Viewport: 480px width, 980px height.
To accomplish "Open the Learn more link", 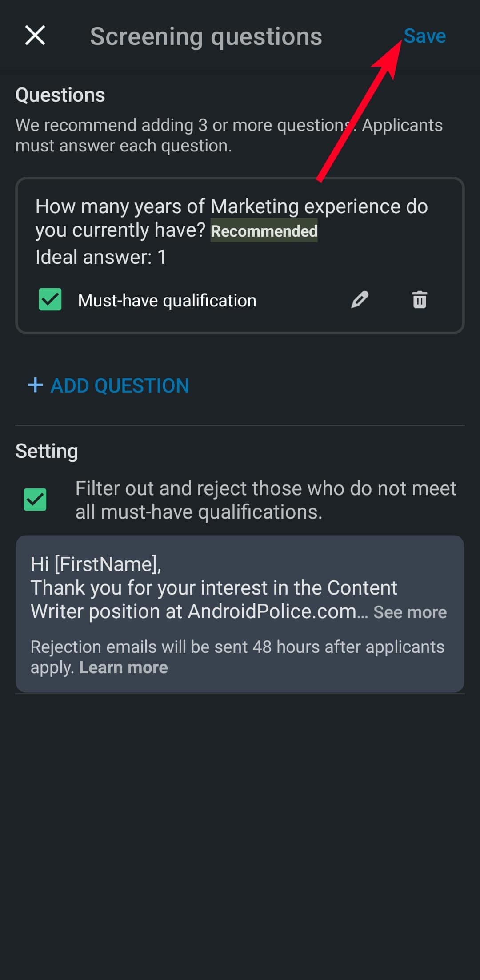I will 124,667.
